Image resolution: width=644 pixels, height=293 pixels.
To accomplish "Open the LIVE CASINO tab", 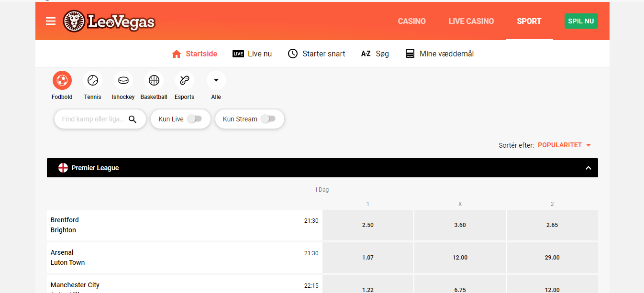I will tap(471, 21).
